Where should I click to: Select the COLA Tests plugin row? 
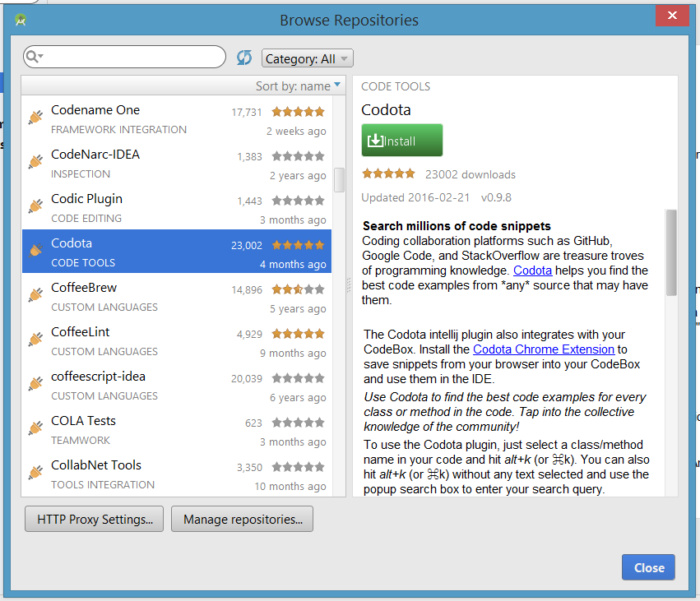(x=177, y=429)
